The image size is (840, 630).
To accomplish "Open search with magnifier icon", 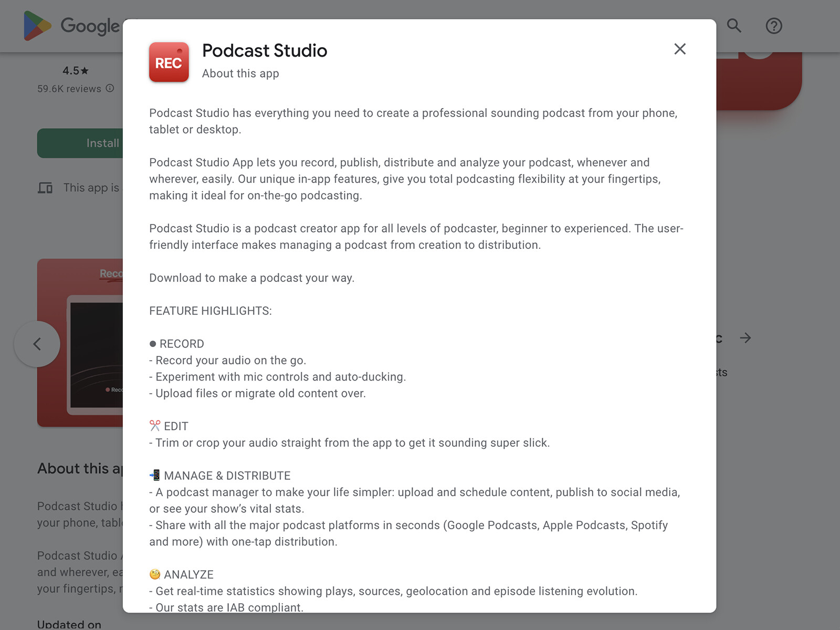I will (734, 26).
